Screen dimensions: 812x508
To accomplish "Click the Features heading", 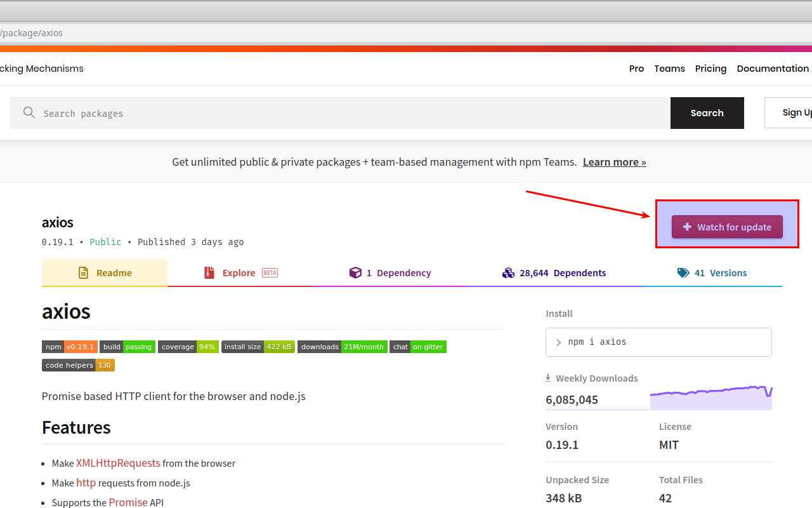I will pyautogui.click(x=76, y=427).
